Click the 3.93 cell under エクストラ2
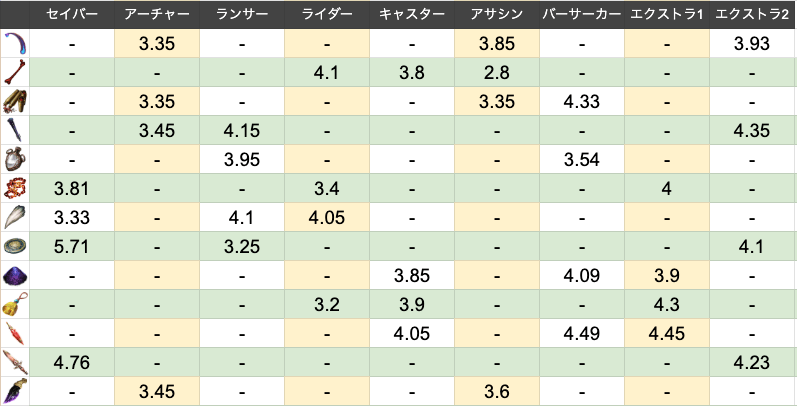797x406 pixels. pos(752,44)
